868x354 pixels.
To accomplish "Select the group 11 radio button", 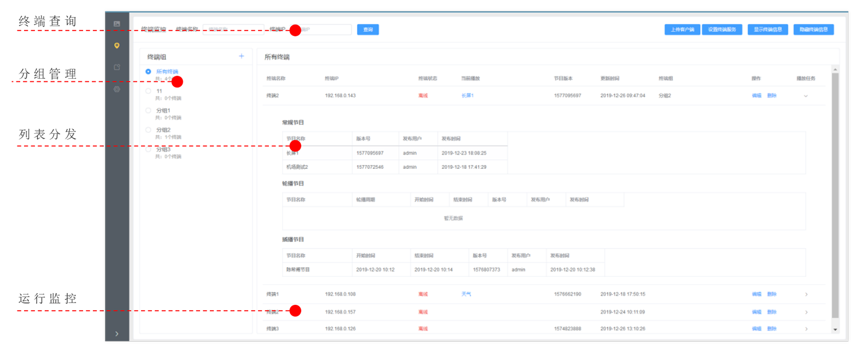I will coord(148,91).
